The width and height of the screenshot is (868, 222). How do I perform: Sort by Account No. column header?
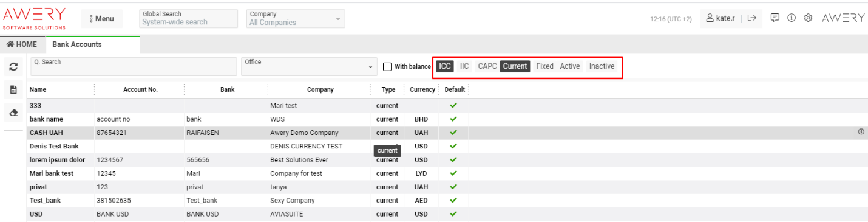[140, 89]
